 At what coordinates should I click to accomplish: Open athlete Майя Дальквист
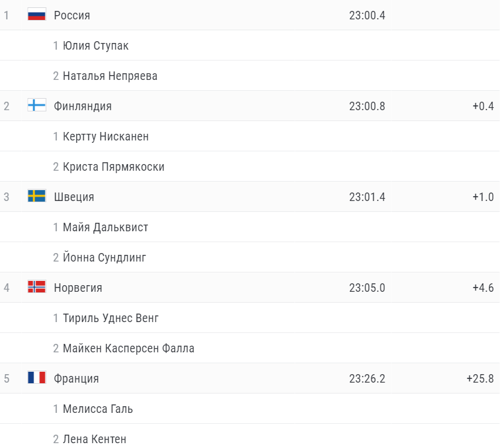click(105, 227)
